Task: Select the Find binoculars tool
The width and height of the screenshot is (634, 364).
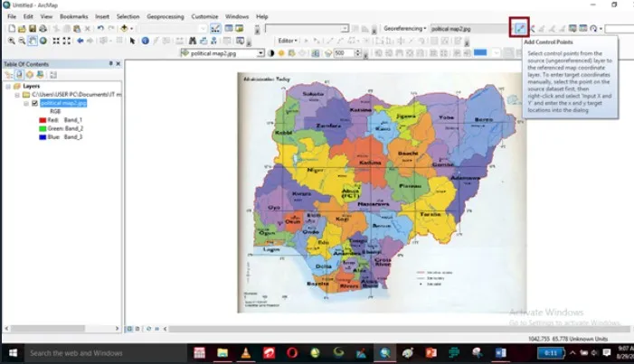Action: [x=193, y=41]
